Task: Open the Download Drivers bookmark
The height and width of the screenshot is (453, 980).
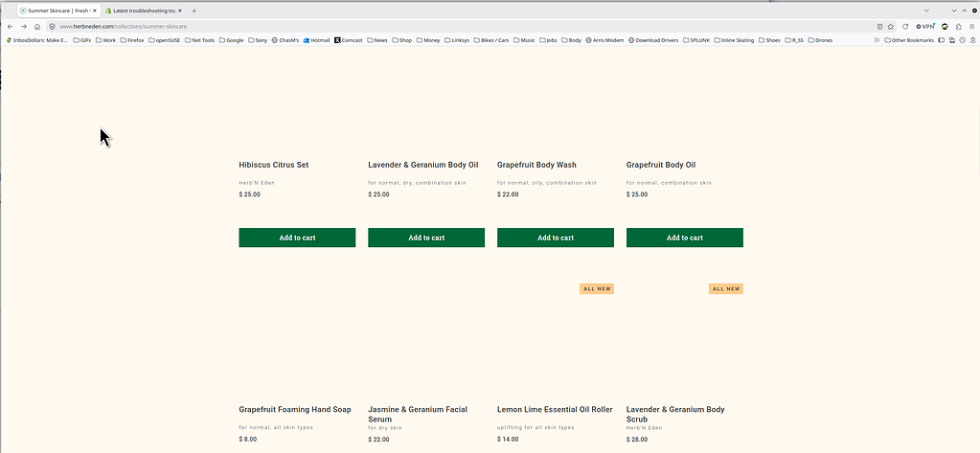Action: [653, 40]
